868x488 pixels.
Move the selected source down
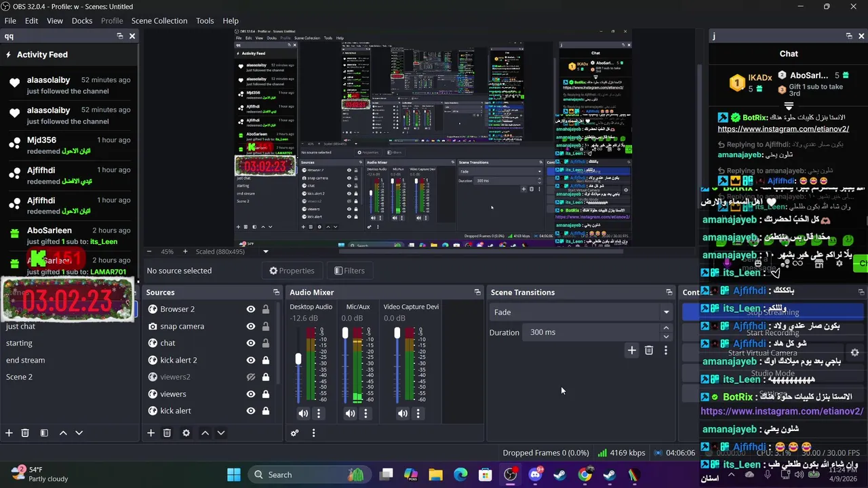220,433
